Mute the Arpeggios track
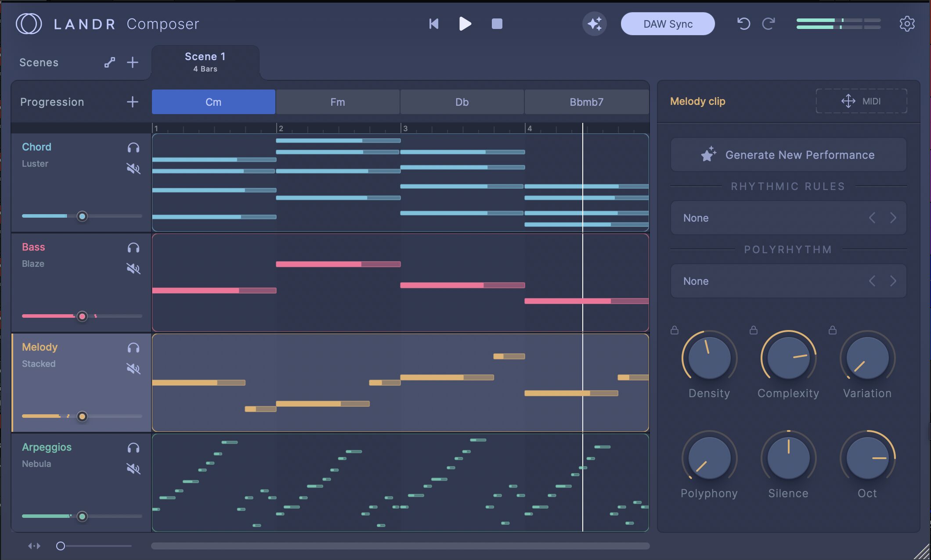The image size is (931, 560). click(x=134, y=469)
